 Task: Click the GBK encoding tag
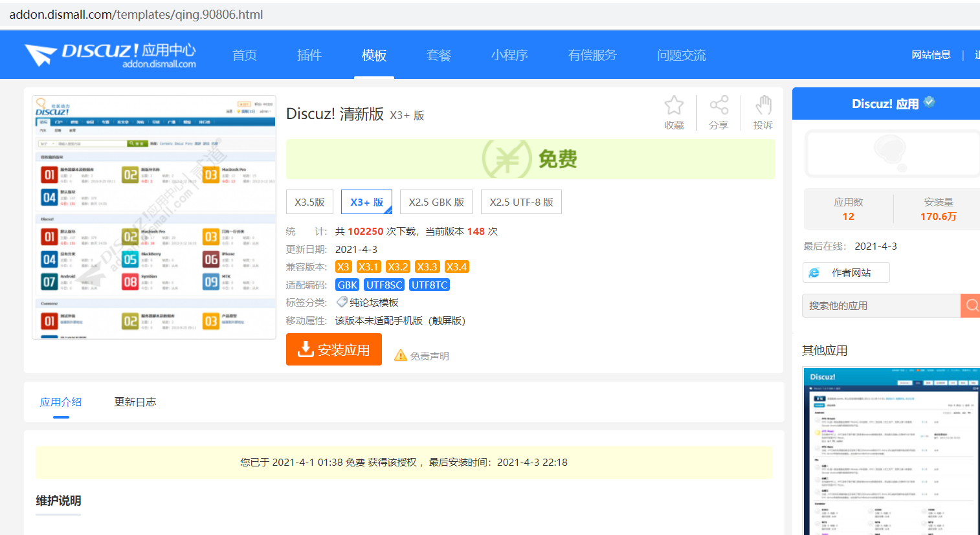pyautogui.click(x=347, y=285)
